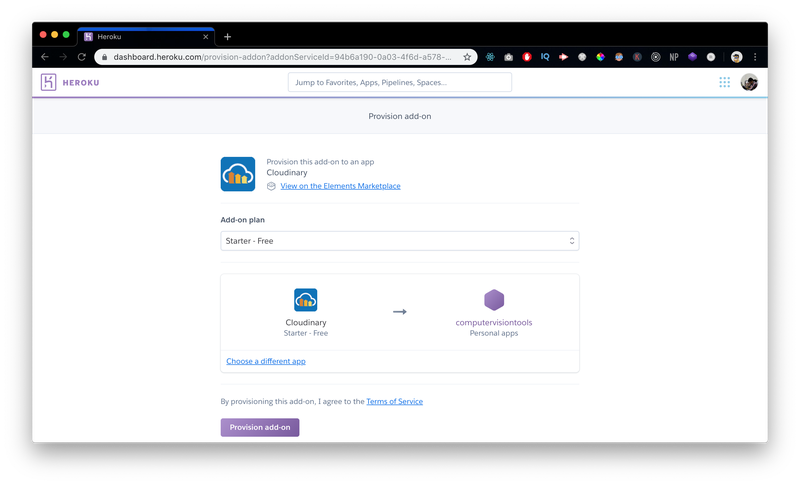Viewport: 800px width, 485px height.
Task: Click Starter - Free text under Cloudinary
Action: [306, 333]
